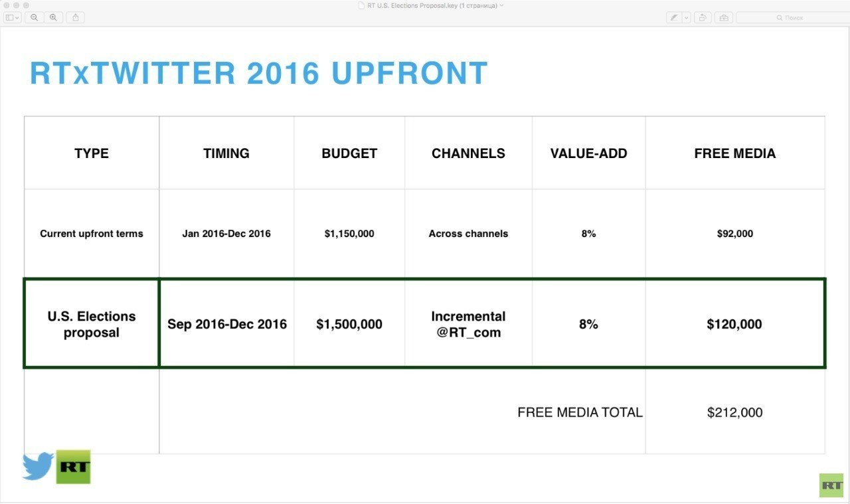Rotate the page with the rotate icon
Screen dimensions: 850x504
click(x=703, y=17)
